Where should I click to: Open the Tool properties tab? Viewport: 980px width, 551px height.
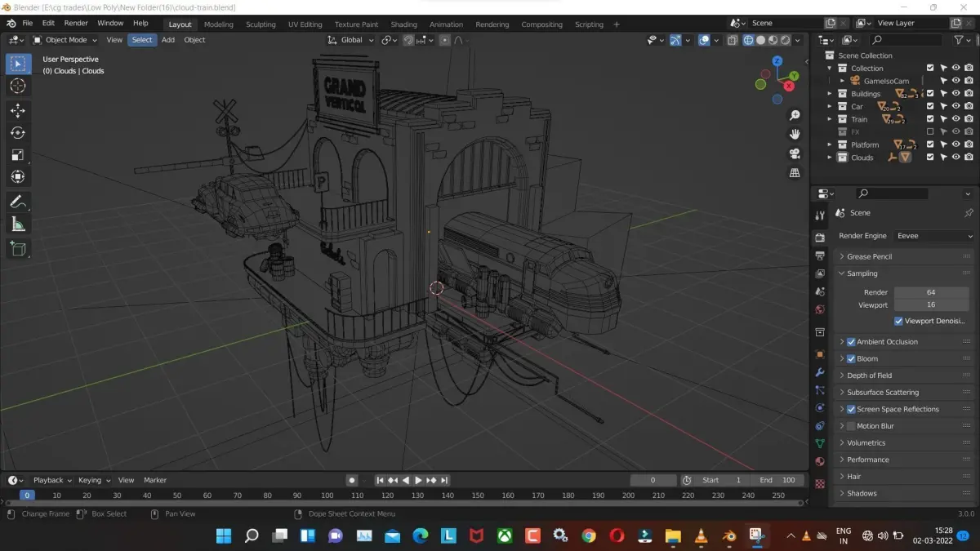click(820, 216)
